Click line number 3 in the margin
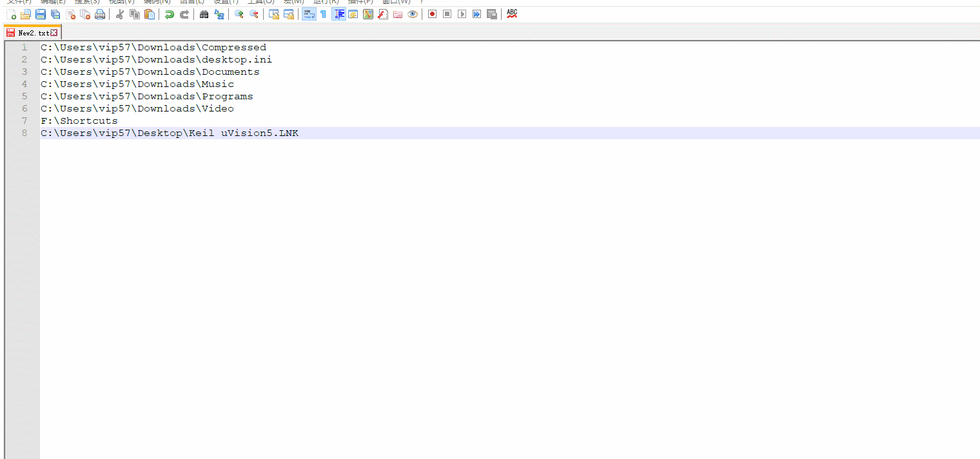The height and width of the screenshot is (459, 980). (x=24, y=72)
